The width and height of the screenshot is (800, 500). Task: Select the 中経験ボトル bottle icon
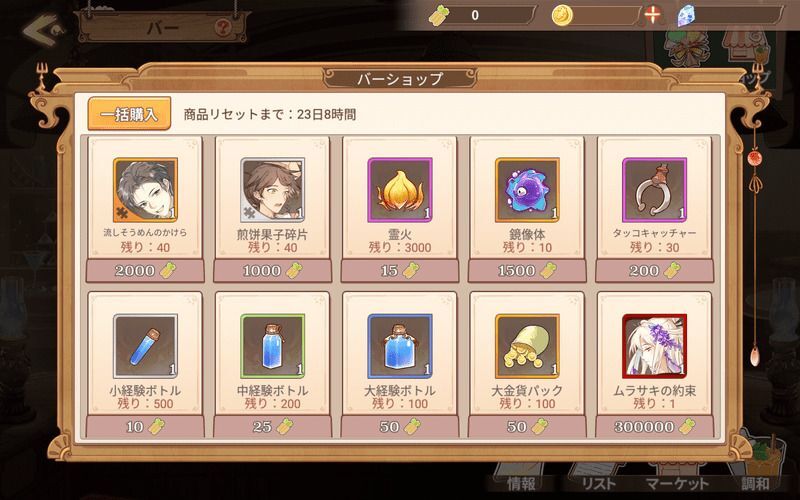click(x=272, y=346)
